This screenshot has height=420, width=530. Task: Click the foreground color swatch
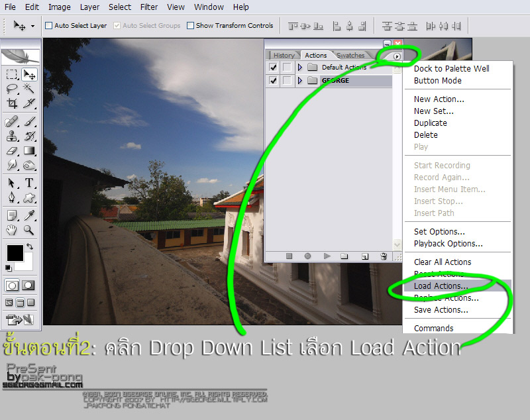[15, 253]
